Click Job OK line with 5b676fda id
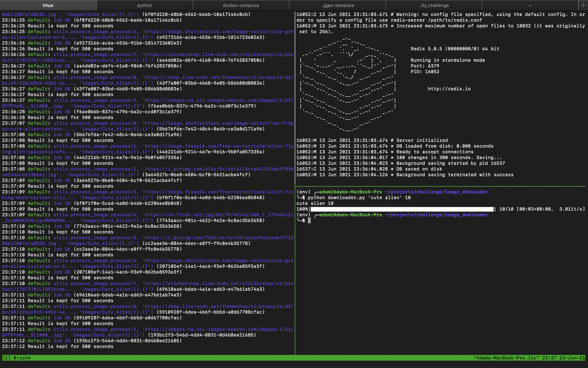This screenshot has height=368, width=588. click(x=92, y=135)
